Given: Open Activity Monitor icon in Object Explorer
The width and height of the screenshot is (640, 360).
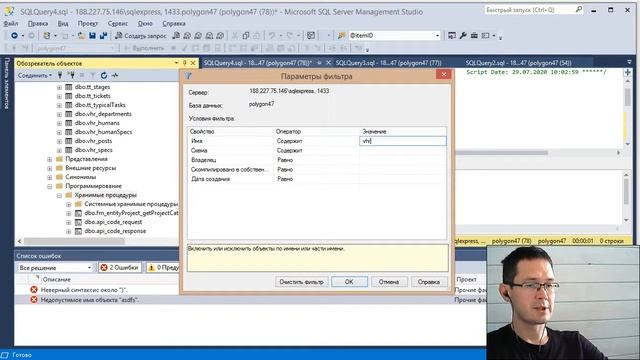Looking at the screenshot, I should coord(115,75).
